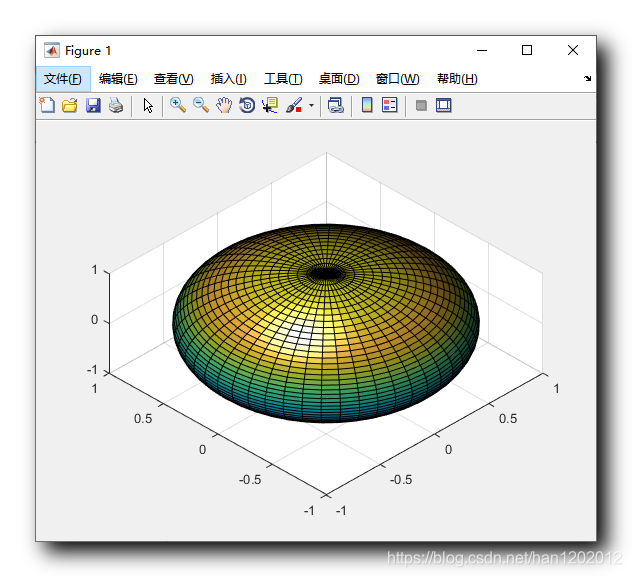Viewport: 632px width, 577px height.
Task: Insert a legend using the toolbar icon
Action: pyautogui.click(x=390, y=105)
